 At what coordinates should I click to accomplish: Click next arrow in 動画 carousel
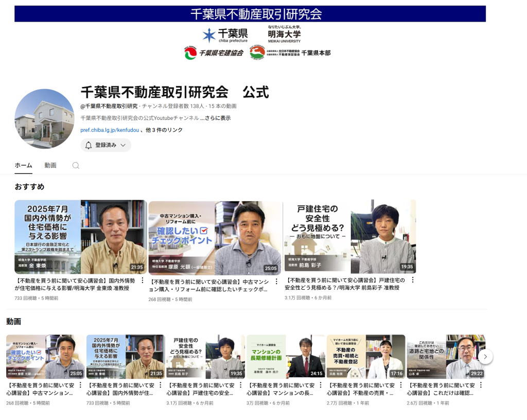click(x=485, y=357)
